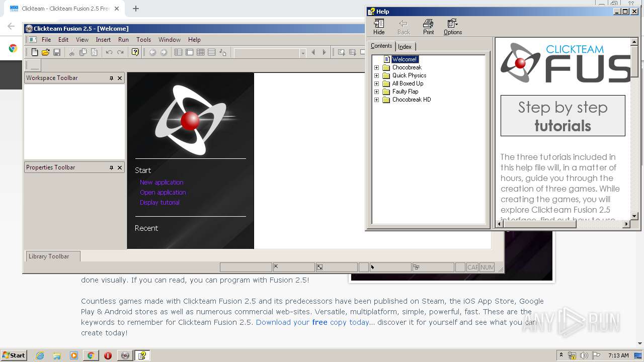Viewport: 644px width, 362px height.
Task: Open Internet Explorer from taskbar
Action: 40,355
